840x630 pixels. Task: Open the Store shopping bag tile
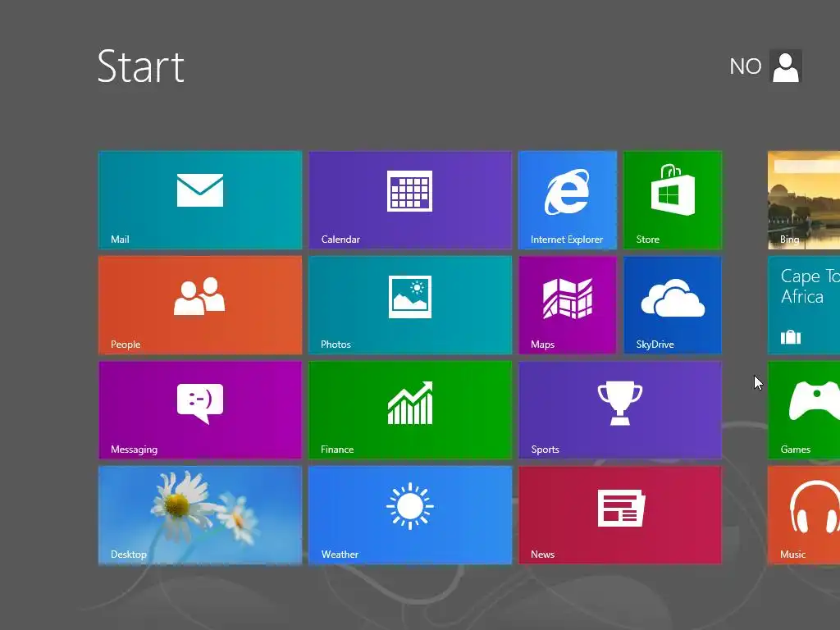click(673, 200)
